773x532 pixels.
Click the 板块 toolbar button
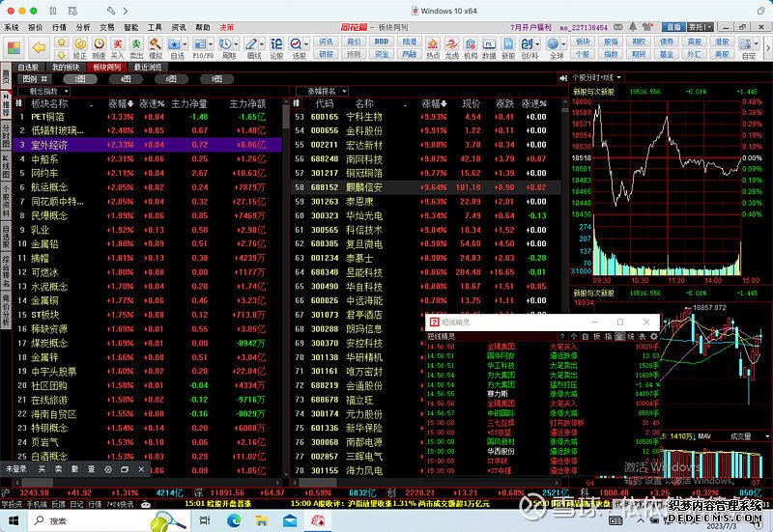pos(583,42)
